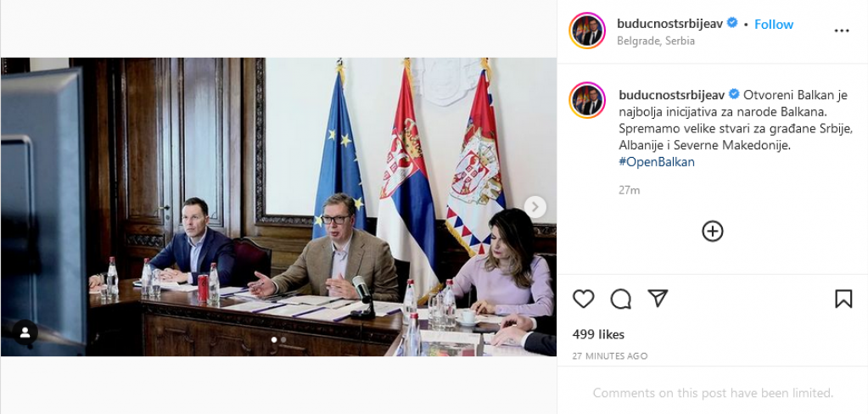
Task: Advance to next photo with carousel arrow
Action: pyautogui.click(x=535, y=207)
